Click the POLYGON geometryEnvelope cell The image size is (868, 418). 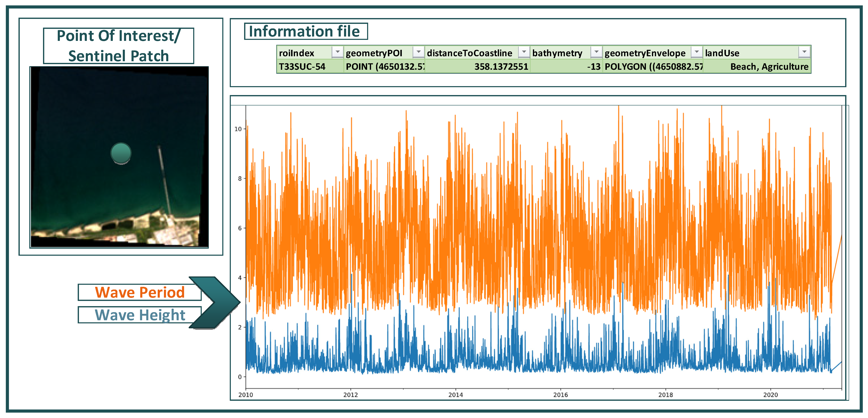click(x=653, y=67)
